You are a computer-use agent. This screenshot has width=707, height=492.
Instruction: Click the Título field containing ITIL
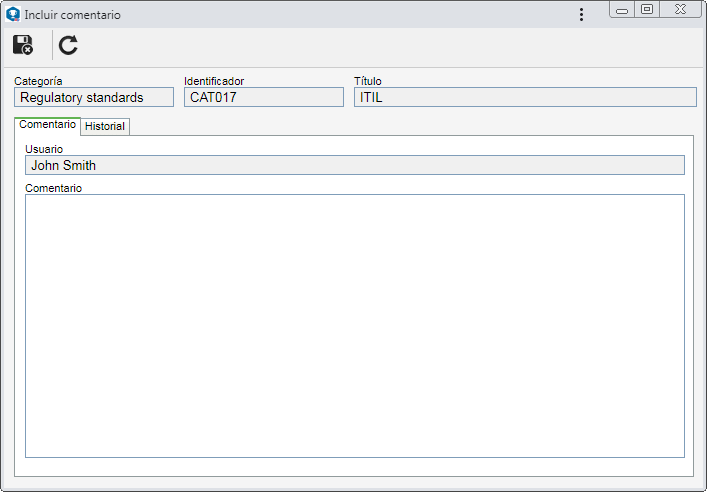coord(525,97)
